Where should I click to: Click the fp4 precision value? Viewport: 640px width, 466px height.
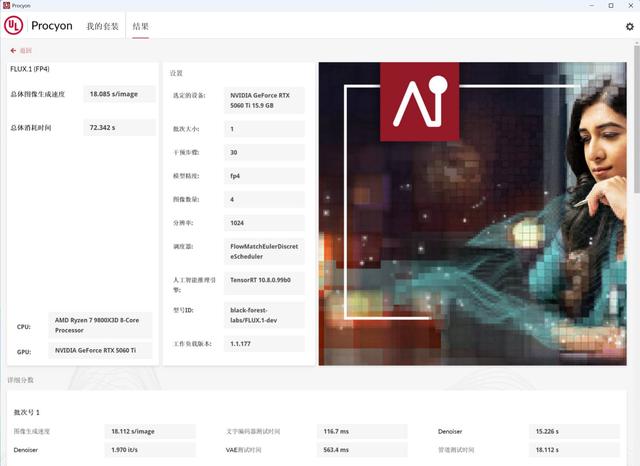(x=264, y=176)
